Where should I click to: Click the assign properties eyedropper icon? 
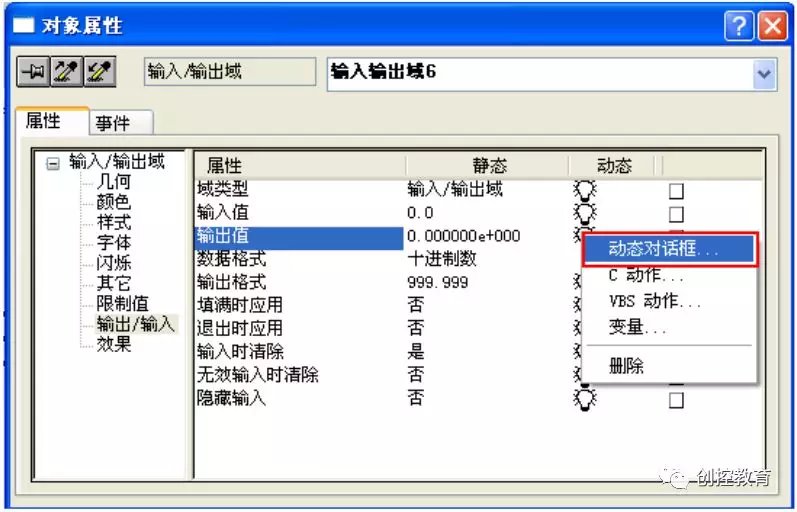pyautogui.click(x=101, y=73)
